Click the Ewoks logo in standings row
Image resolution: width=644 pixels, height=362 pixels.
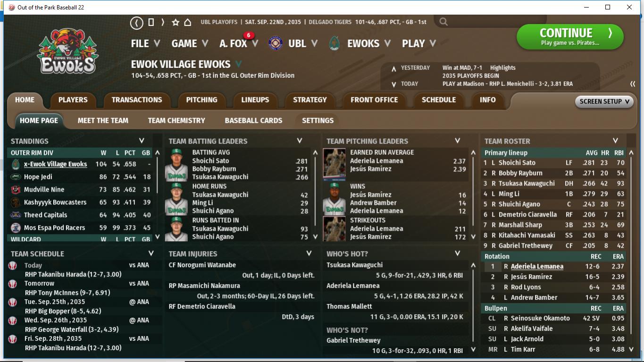(x=16, y=164)
